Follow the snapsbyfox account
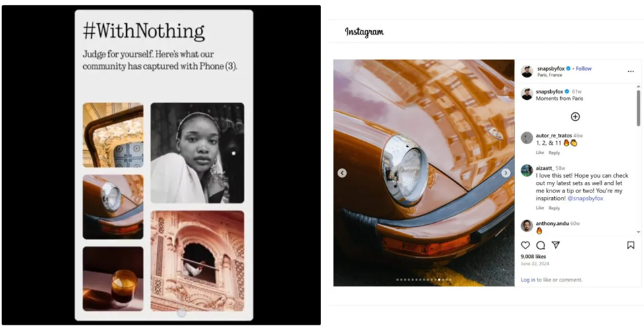The height and width of the screenshot is (328, 644). [584, 69]
